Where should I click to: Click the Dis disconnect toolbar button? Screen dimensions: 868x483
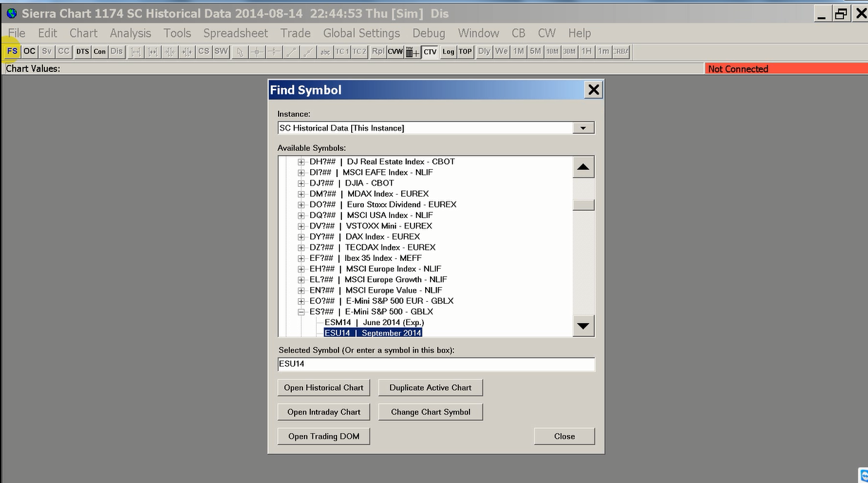pyautogui.click(x=116, y=51)
